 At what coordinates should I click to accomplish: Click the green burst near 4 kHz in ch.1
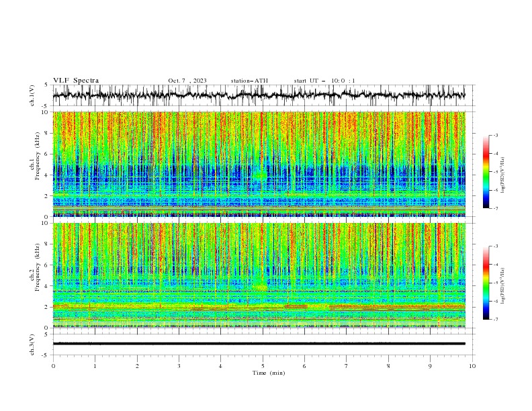[260, 175]
